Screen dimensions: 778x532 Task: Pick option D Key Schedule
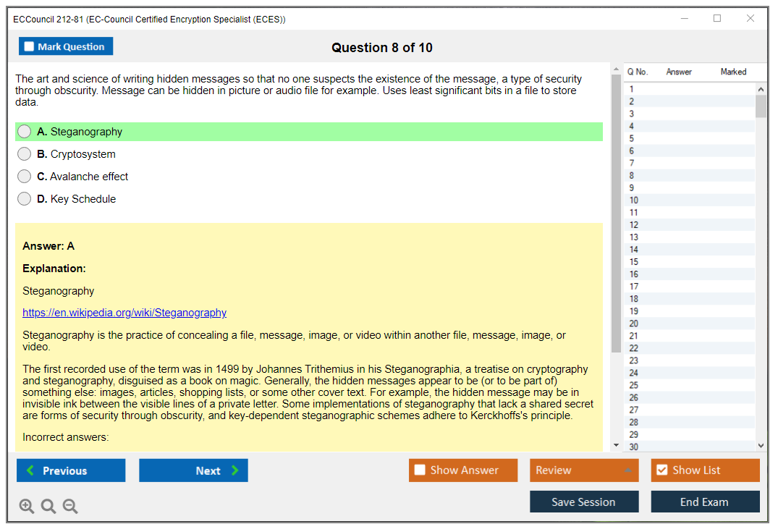tap(25, 199)
